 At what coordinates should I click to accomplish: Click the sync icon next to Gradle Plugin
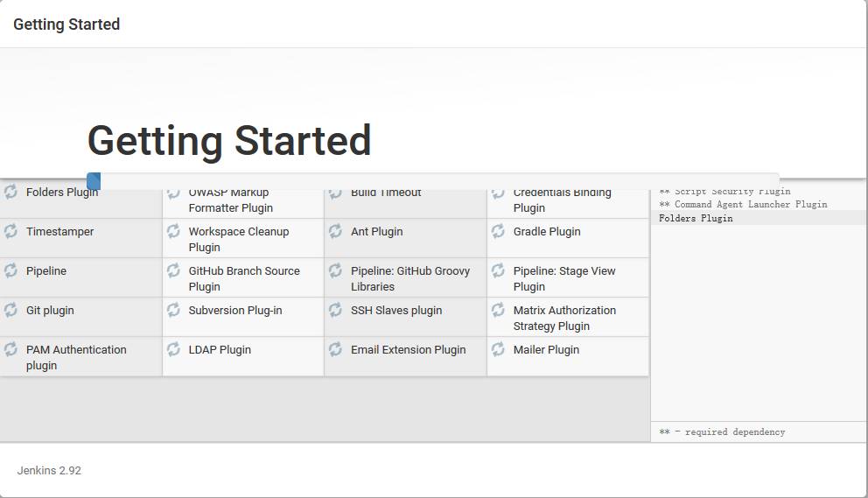tap(498, 231)
